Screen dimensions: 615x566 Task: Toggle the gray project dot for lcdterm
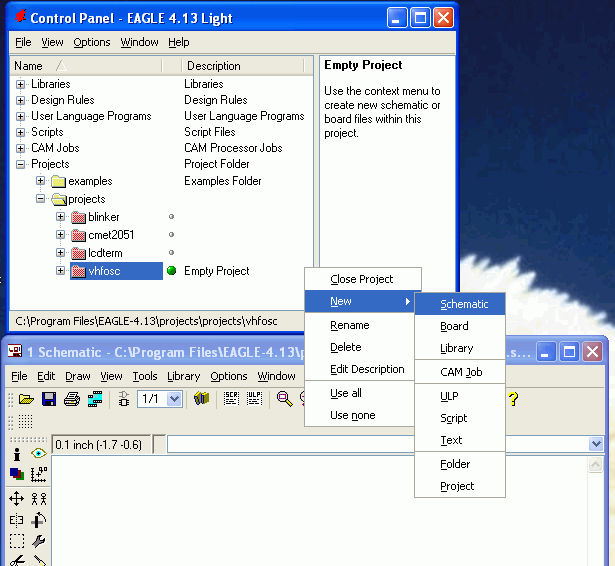[x=171, y=253]
